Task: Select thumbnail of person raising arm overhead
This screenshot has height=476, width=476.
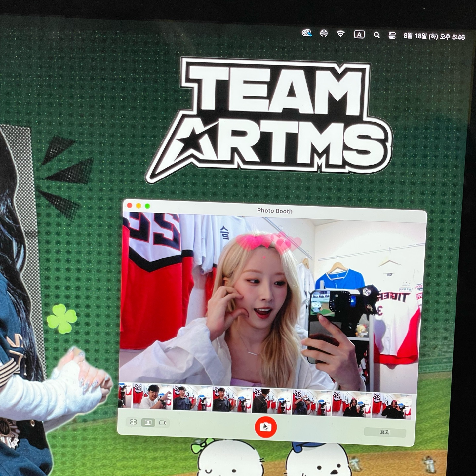Action: coord(312,402)
